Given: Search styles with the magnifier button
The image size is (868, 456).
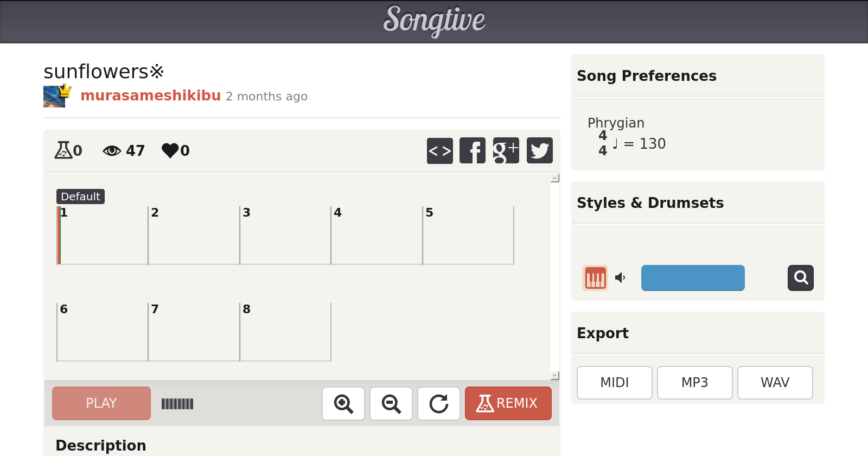Looking at the screenshot, I should point(800,278).
